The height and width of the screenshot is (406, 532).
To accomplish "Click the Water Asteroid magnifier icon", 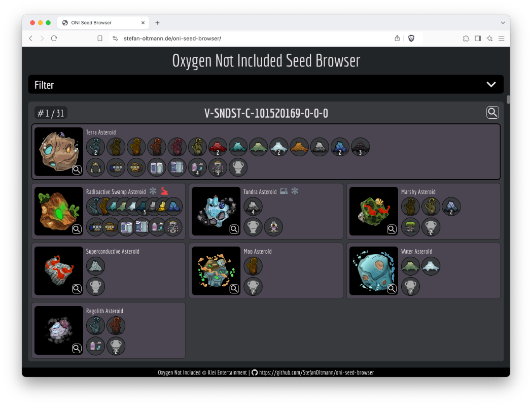I will click(x=392, y=289).
